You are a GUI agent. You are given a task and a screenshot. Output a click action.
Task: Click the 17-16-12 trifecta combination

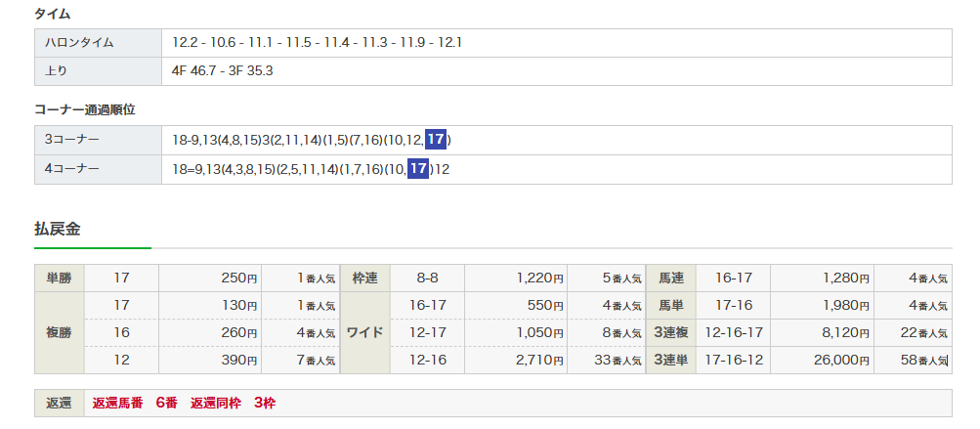[x=733, y=360]
